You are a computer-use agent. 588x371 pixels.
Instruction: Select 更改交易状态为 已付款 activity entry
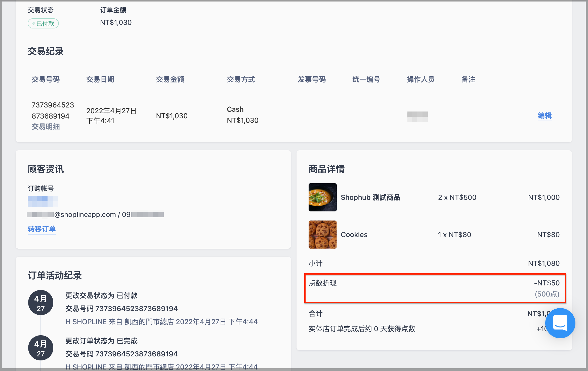coord(102,295)
